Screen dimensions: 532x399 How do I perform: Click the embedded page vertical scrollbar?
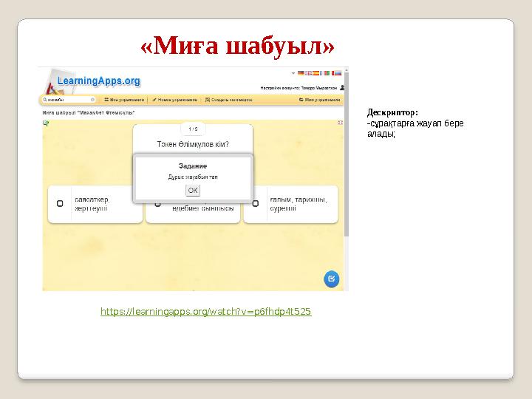click(x=347, y=154)
